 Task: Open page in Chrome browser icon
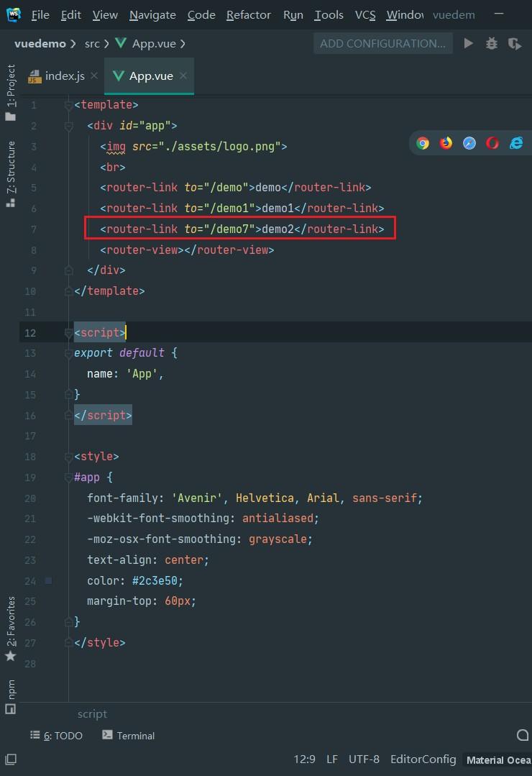tap(423, 144)
